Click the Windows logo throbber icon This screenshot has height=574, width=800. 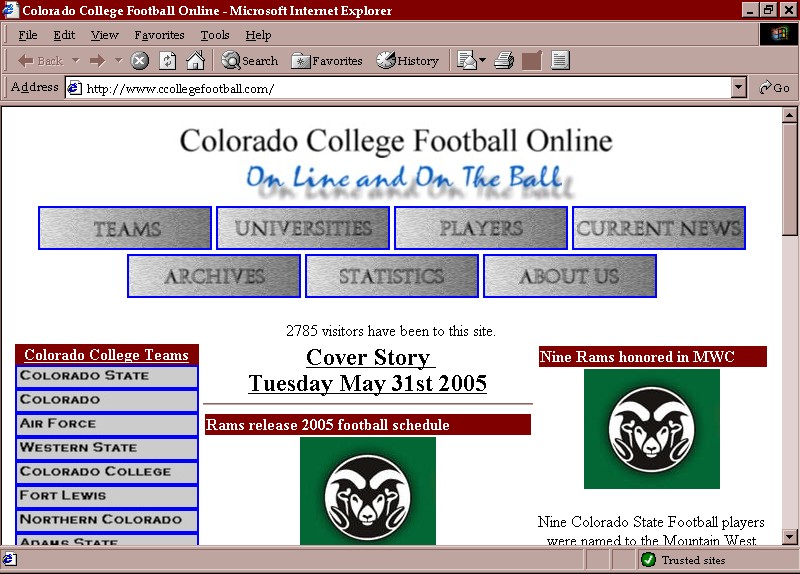[779, 34]
